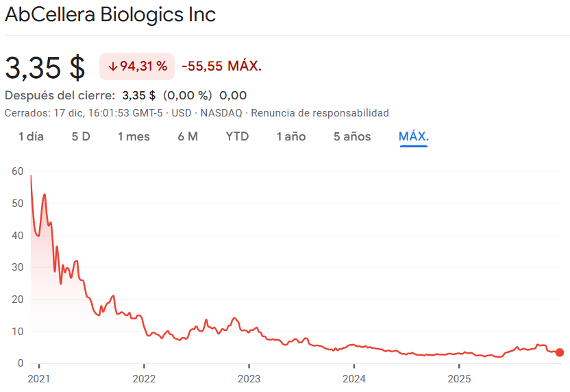Click the active "MÁX." range tab

414,136
